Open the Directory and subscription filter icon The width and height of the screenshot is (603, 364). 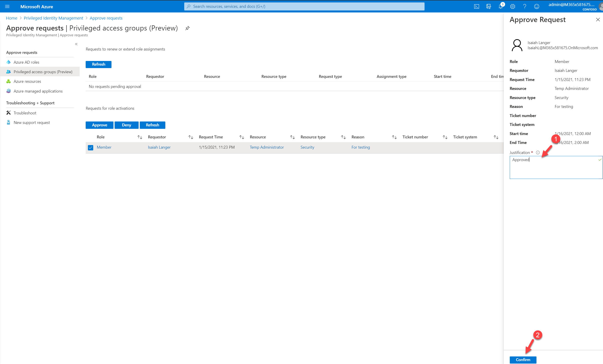pyautogui.click(x=488, y=6)
